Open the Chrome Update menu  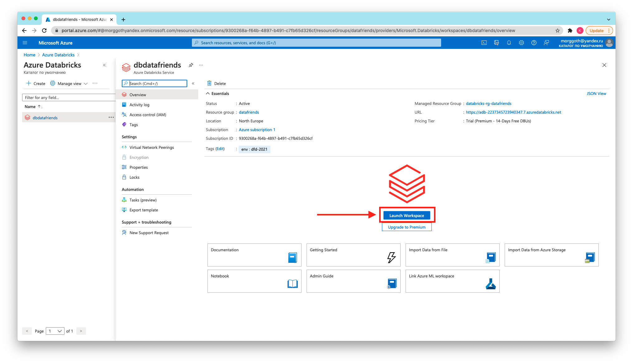(x=599, y=31)
